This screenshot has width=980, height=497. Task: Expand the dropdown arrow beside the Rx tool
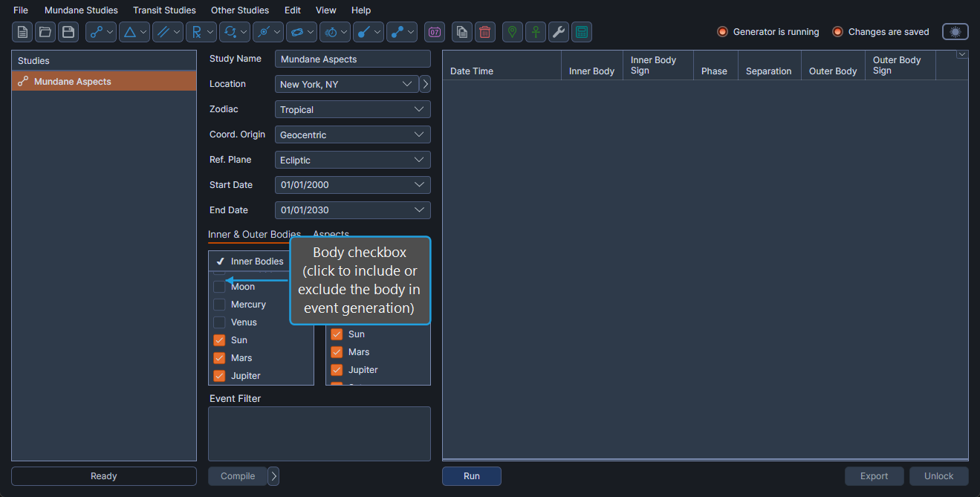211,32
